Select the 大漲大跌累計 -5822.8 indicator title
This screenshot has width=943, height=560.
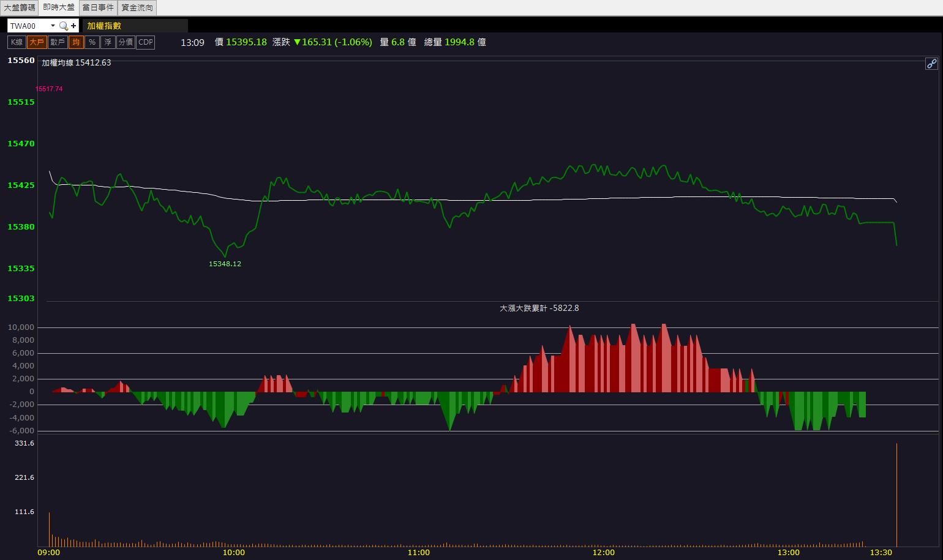pyautogui.click(x=539, y=308)
